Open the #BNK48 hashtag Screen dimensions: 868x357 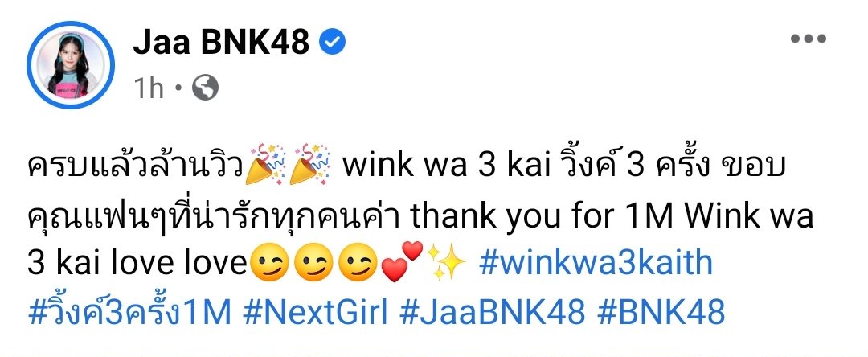click(x=661, y=312)
